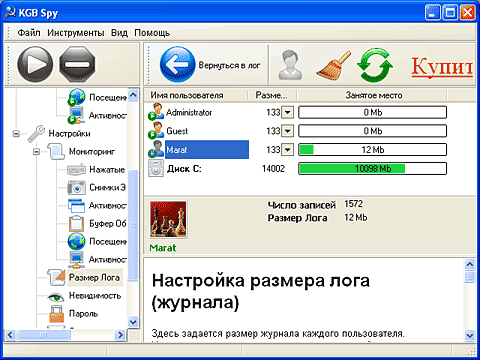Click tree horizontal scroll left arrow
The height and width of the screenshot is (360, 480).
pyautogui.click(x=10, y=335)
